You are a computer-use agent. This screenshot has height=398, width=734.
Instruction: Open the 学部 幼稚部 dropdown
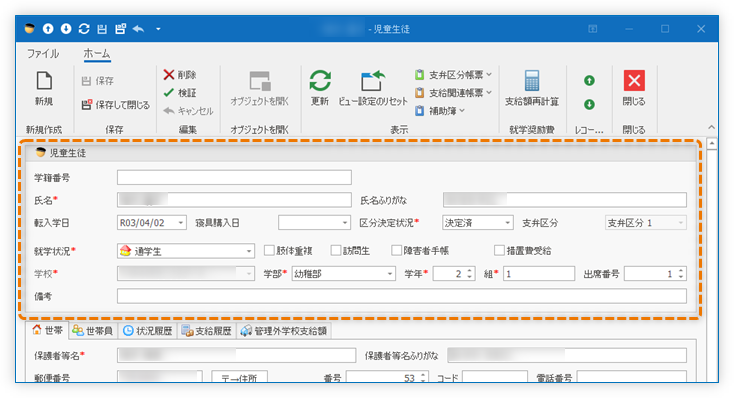[x=390, y=273]
